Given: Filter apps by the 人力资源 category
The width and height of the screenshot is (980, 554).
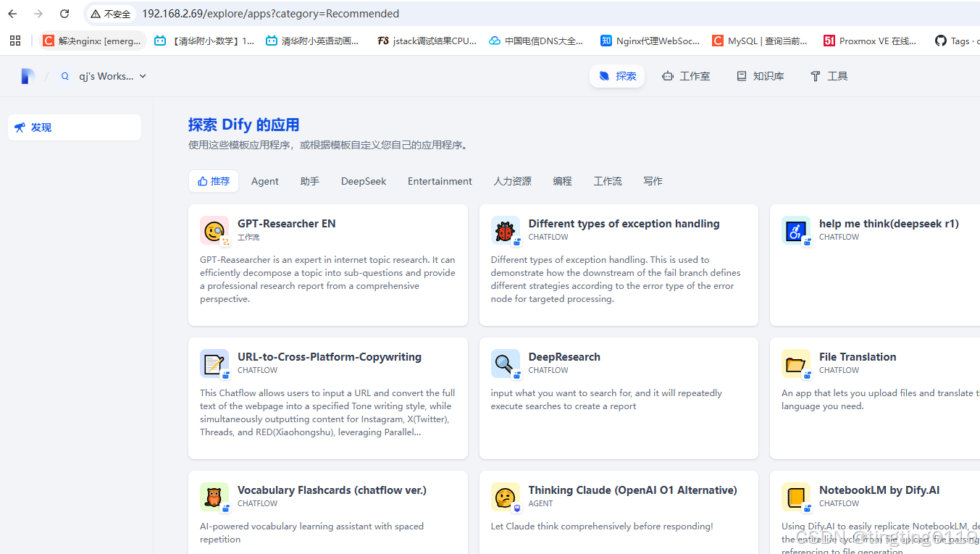Looking at the screenshot, I should click(513, 181).
